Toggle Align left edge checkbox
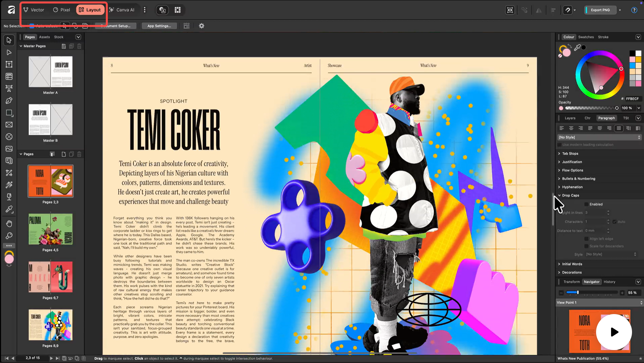644x363 pixels. tap(586, 239)
